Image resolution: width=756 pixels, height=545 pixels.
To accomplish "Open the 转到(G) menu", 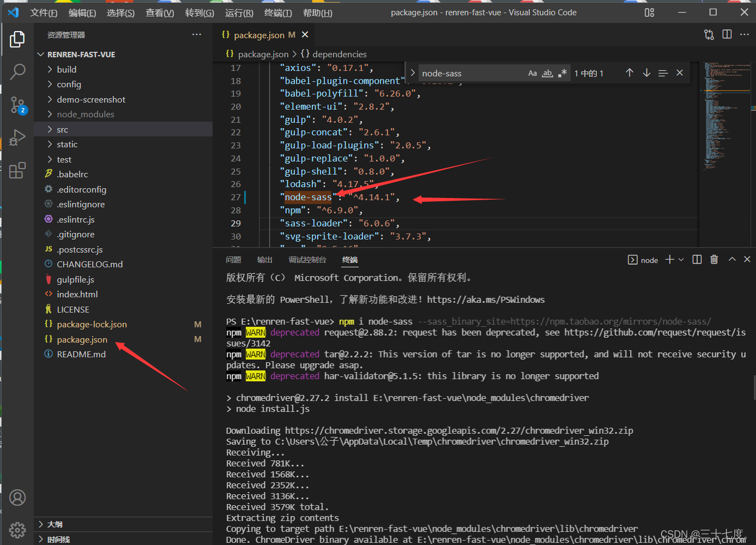I will click(x=199, y=13).
